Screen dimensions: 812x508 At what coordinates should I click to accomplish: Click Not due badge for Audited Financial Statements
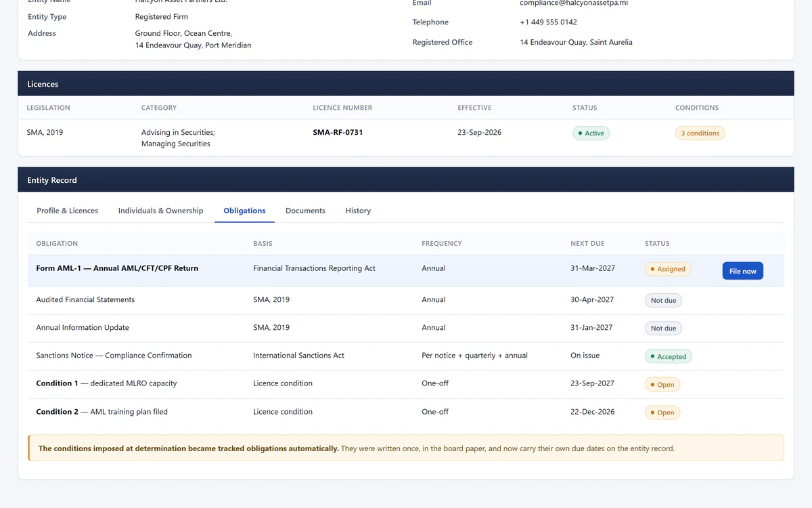tap(663, 300)
